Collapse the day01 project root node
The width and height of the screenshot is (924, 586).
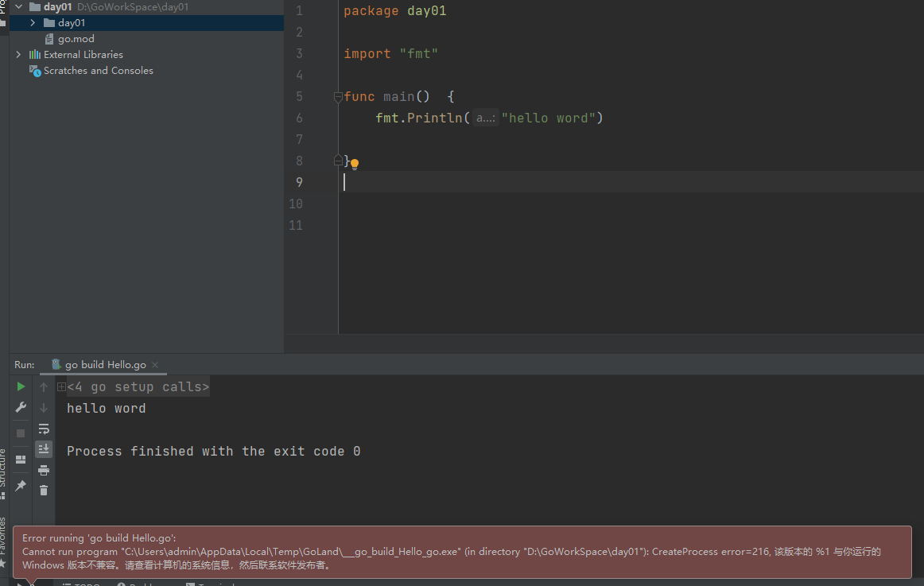pos(17,6)
